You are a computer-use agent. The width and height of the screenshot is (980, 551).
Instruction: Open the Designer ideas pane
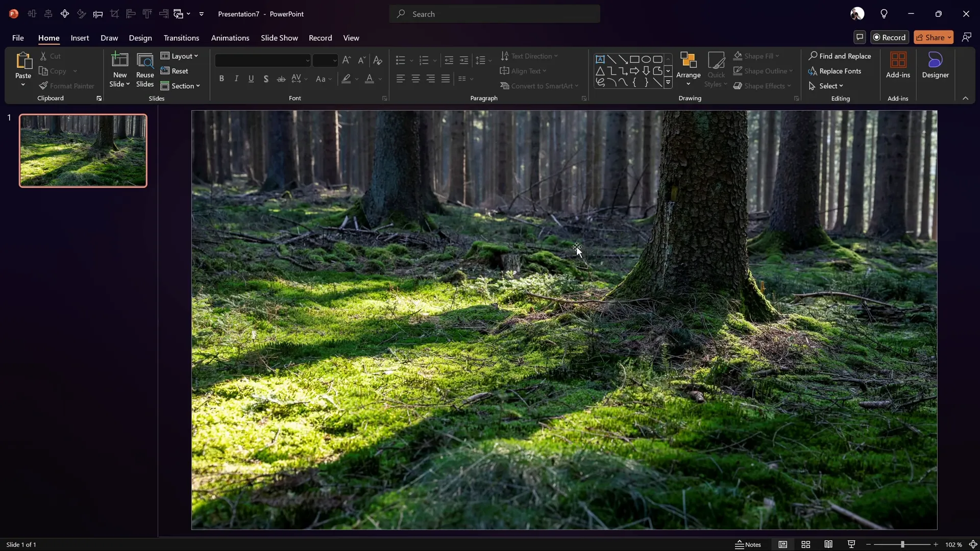pos(935,66)
